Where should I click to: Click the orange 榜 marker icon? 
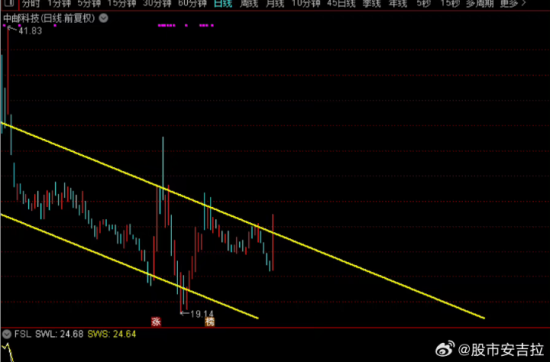(x=209, y=321)
